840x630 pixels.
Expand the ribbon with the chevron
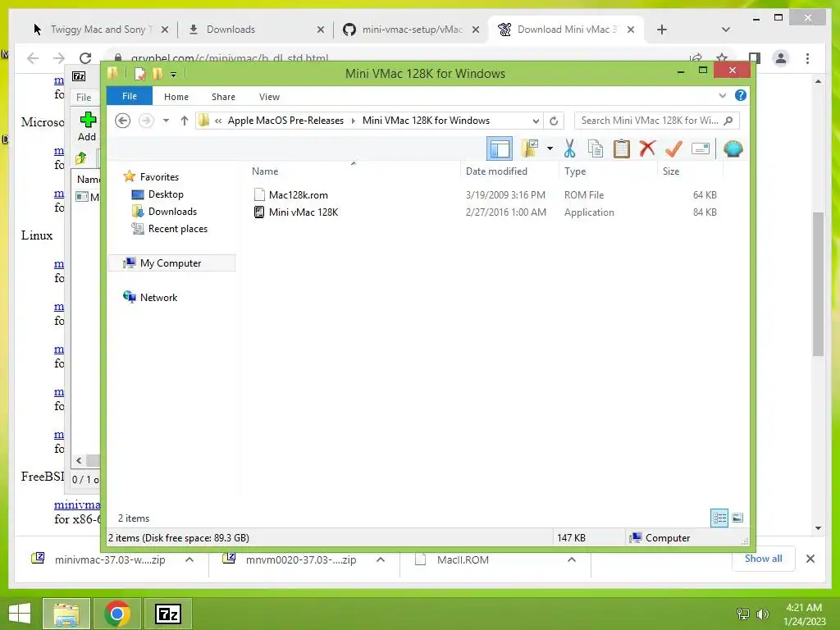722,95
